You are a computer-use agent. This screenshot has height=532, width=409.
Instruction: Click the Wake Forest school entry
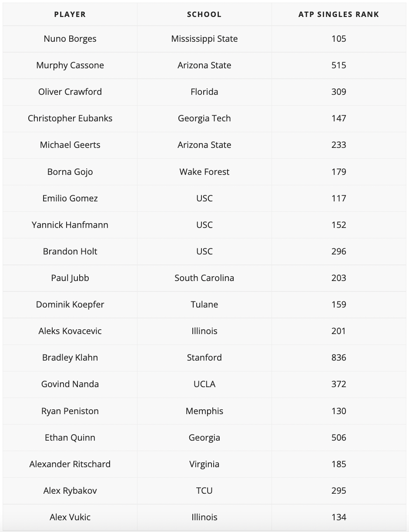(x=204, y=171)
